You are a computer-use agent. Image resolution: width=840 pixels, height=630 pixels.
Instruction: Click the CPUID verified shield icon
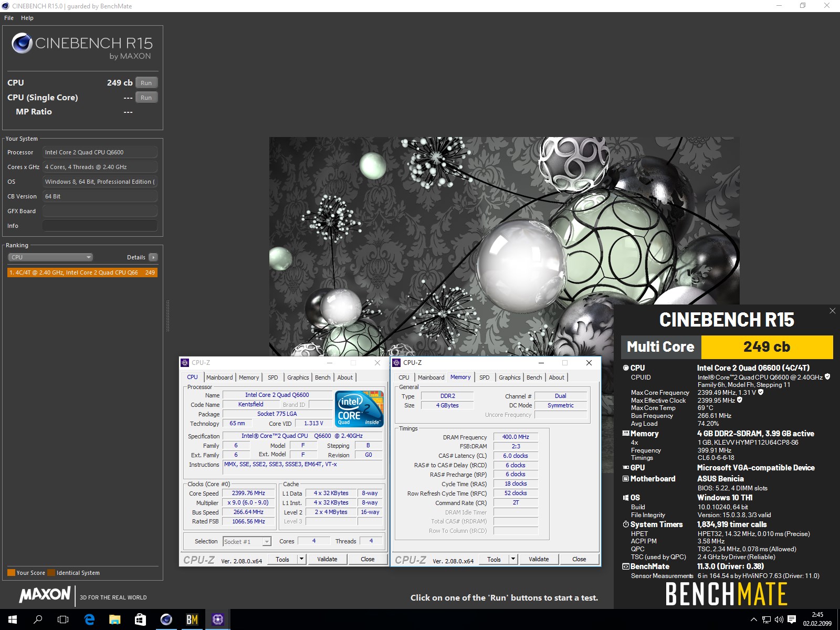click(x=827, y=377)
